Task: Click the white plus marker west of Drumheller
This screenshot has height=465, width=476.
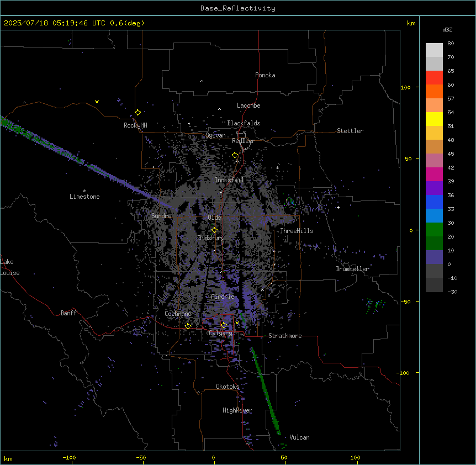Action: (x=338, y=207)
